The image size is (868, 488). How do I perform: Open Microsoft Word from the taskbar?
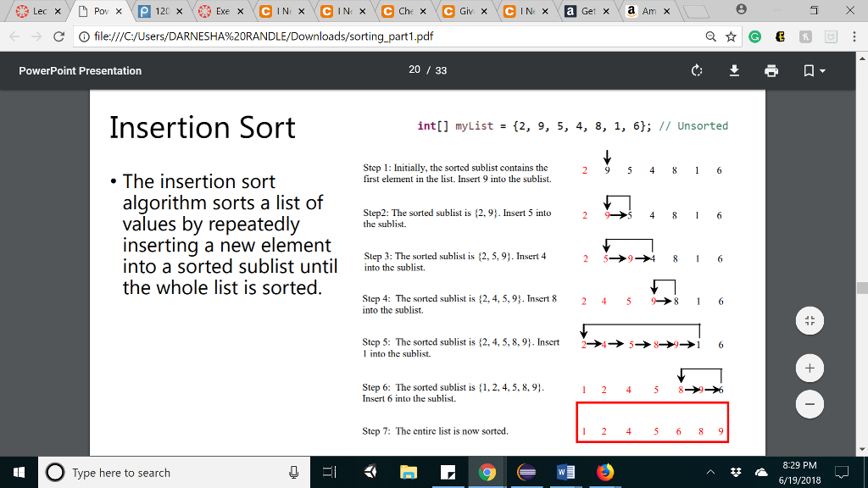565,472
